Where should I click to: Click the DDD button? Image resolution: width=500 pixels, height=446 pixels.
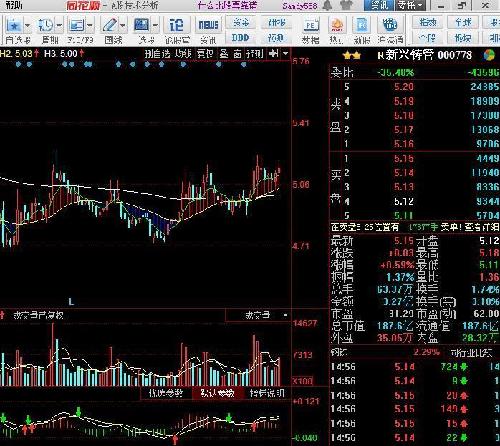241,38
